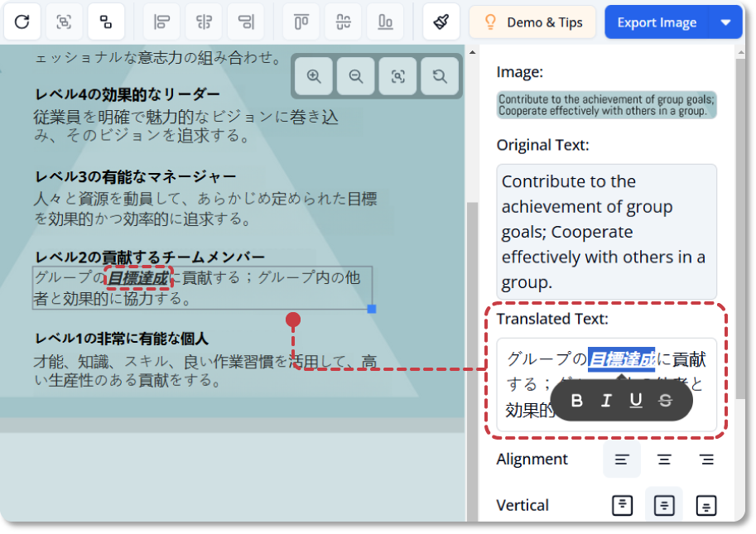This screenshot has height=534, width=756.
Task: Zoom out of the canvas
Action: (356, 77)
